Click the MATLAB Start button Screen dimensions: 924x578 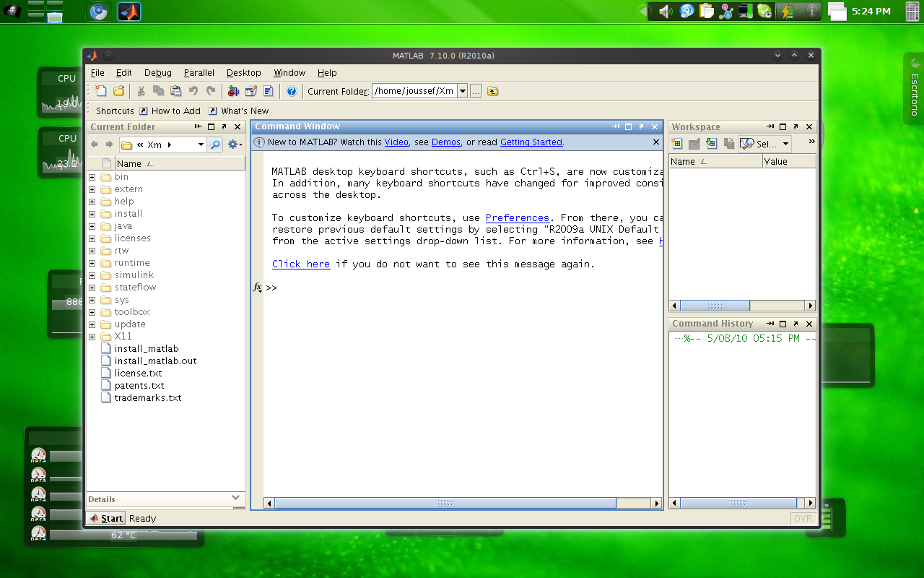[x=106, y=518]
